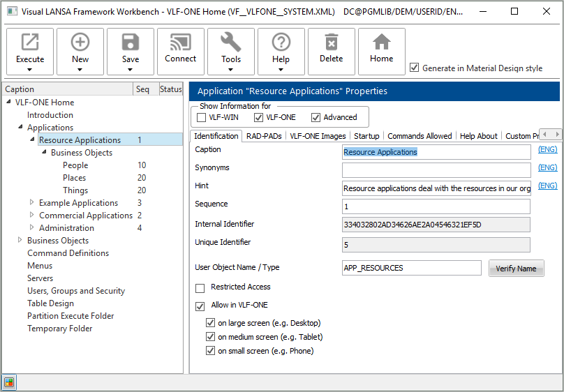
Task: Collapse the Resource Applications tree node
Action: pos(32,140)
